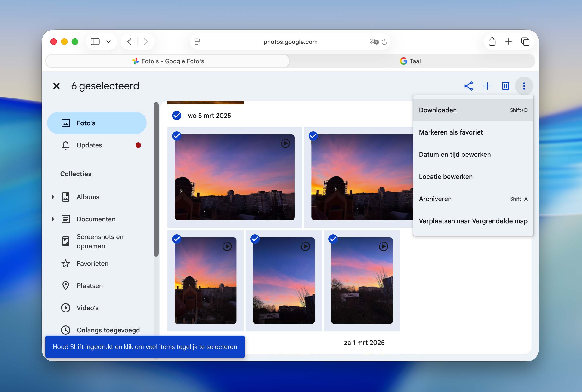This screenshot has width=582, height=392.
Task: Open the sidebar options dropdown arrow
Action: tap(108, 42)
